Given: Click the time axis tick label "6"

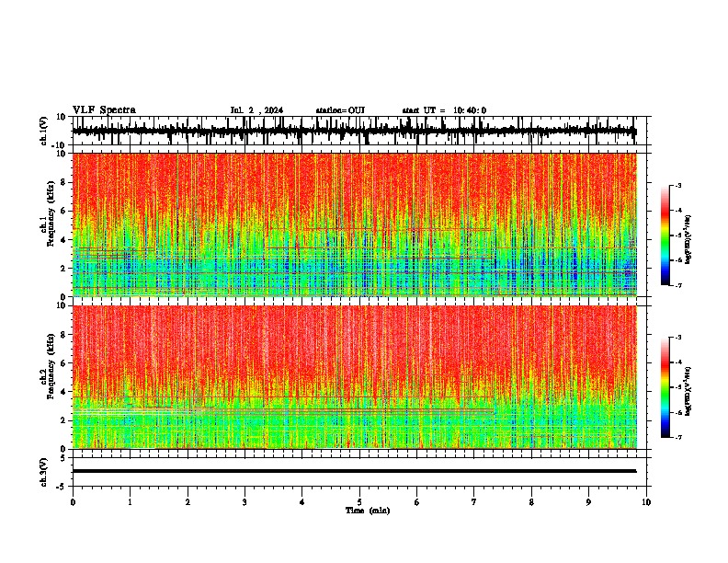Looking at the screenshot, I should [x=416, y=502].
